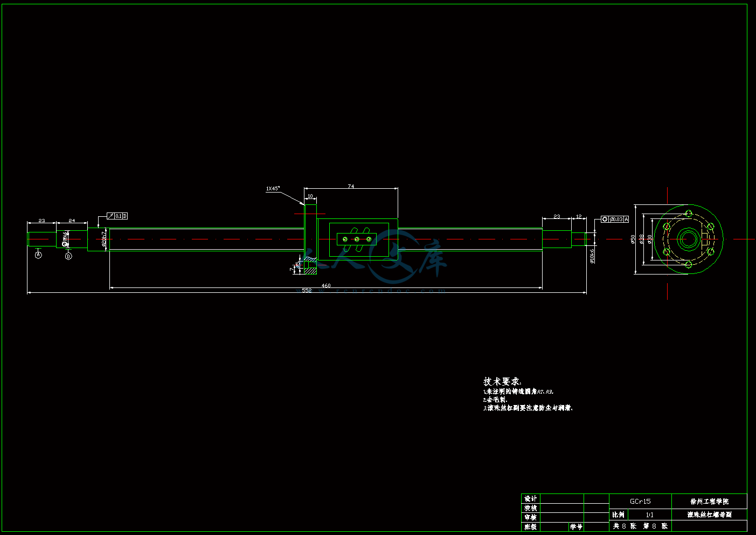
Task: Click requirement line 1 mentioning R2, R3
Action: coord(518,392)
